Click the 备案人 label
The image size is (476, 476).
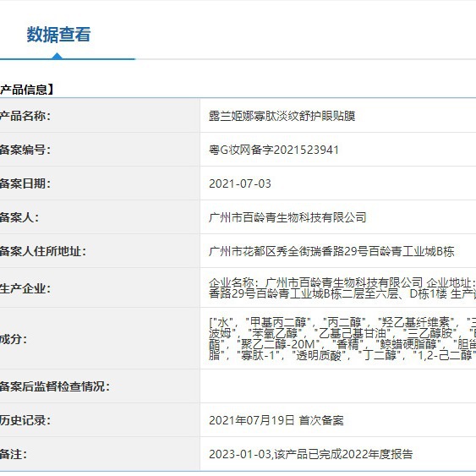click(19, 217)
